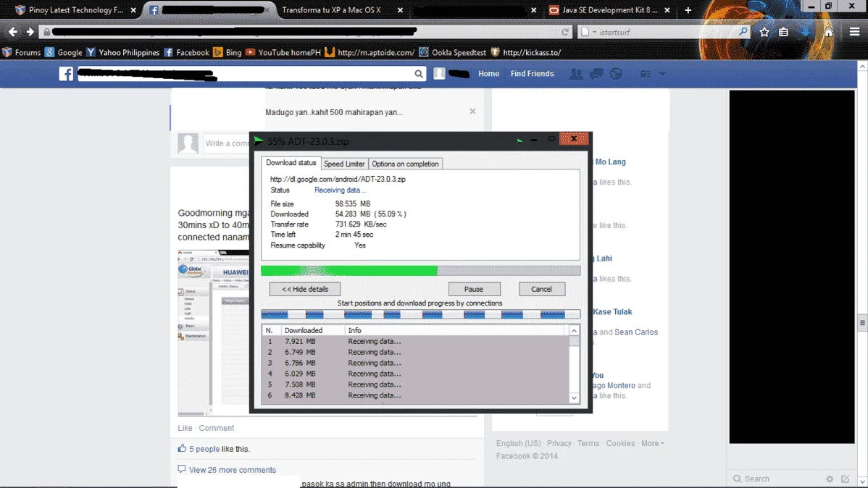Click the Facebook search magnifier icon
868x488 pixels.
pos(419,74)
